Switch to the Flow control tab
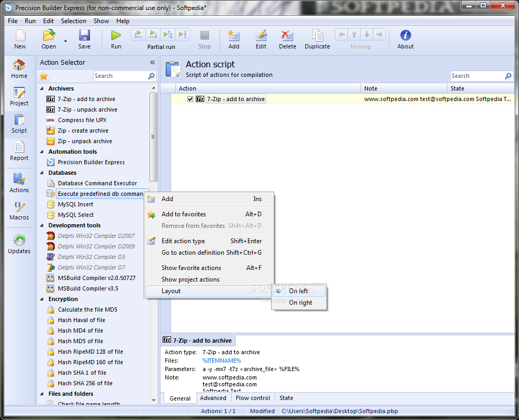Viewport: 519px width, 420px height. 253,398
